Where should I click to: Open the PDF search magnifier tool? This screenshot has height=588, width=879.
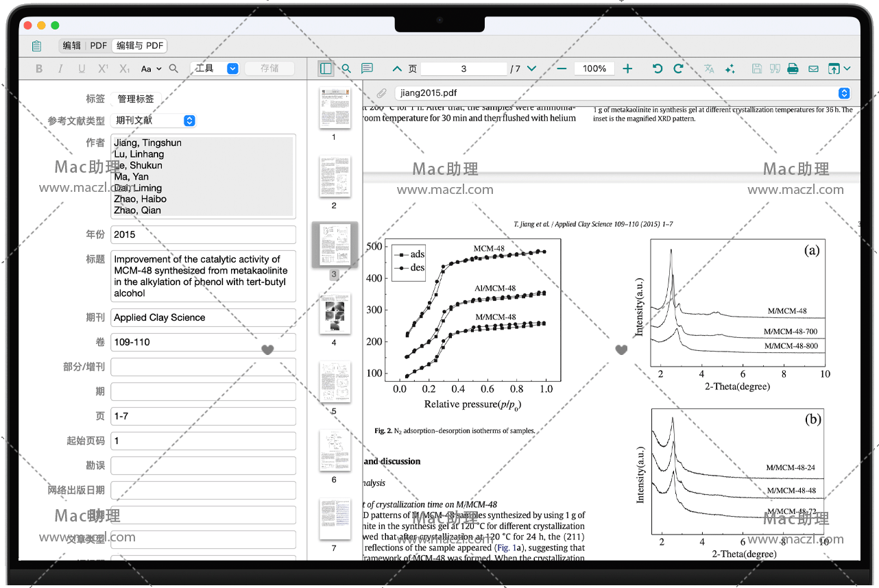click(x=346, y=69)
